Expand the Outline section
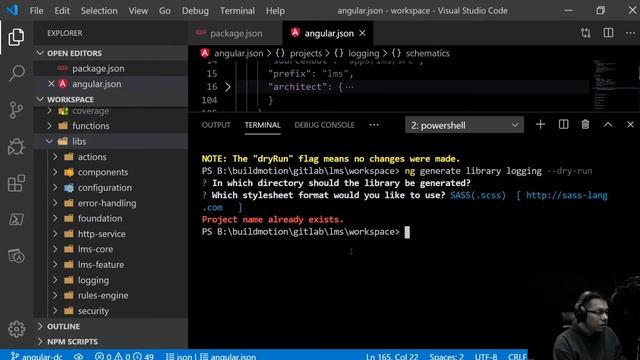Image resolution: width=640 pixels, height=360 pixels. (40, 326)
